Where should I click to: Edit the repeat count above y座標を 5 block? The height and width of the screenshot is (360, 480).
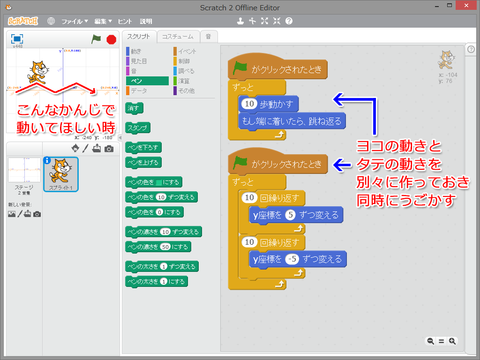(x=250, y=198)
